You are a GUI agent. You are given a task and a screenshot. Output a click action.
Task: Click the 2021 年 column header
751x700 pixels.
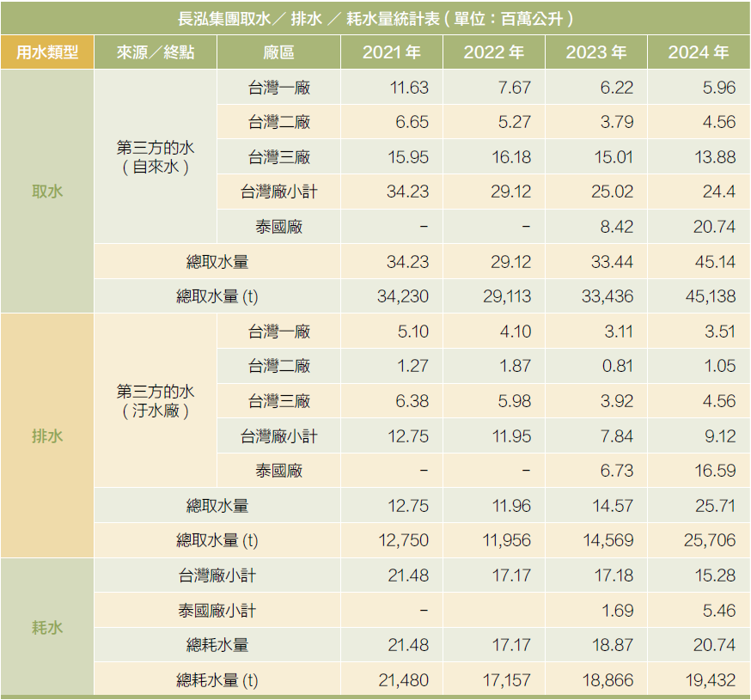pos(392,52)
